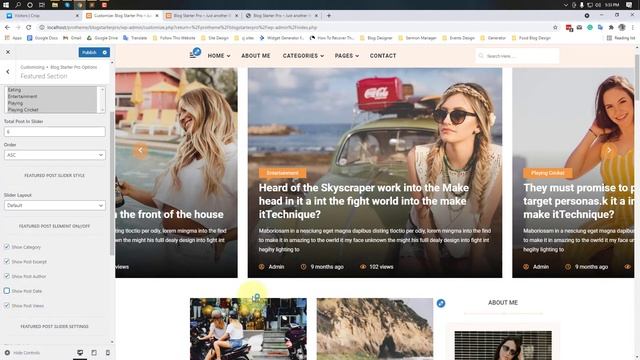Click the header edit pencil shortcut icon
Image resolution: width=640 pixels, height=360 pixels.
[197, 51]
